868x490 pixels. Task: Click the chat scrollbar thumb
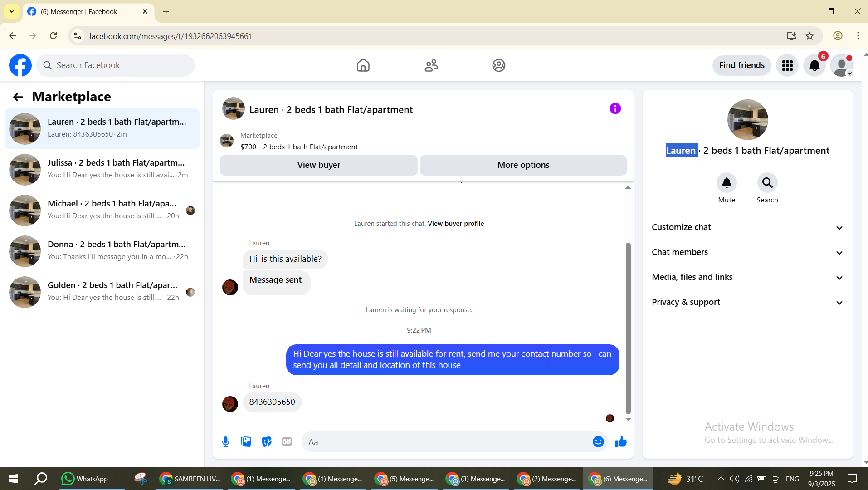(628, 328)
